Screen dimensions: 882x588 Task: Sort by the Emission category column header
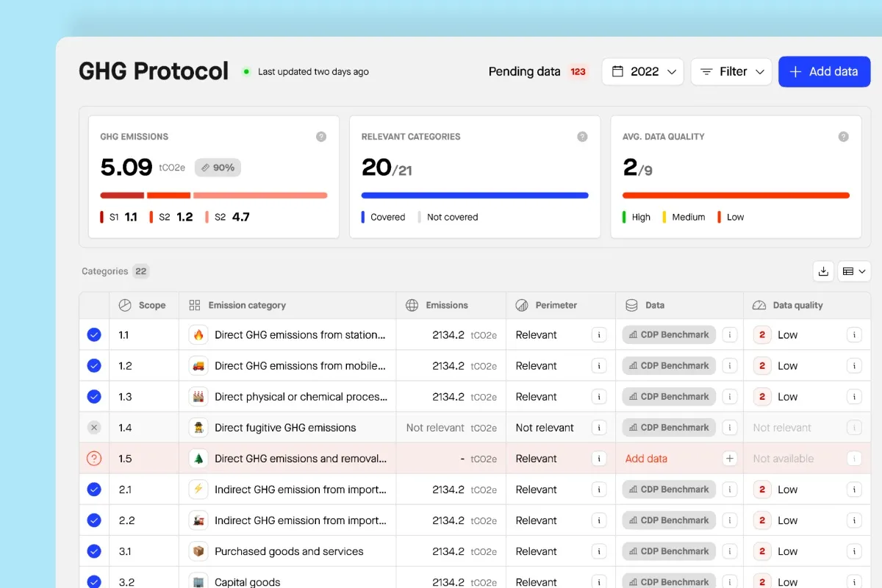pyautogui.click(x=246, y=305)
